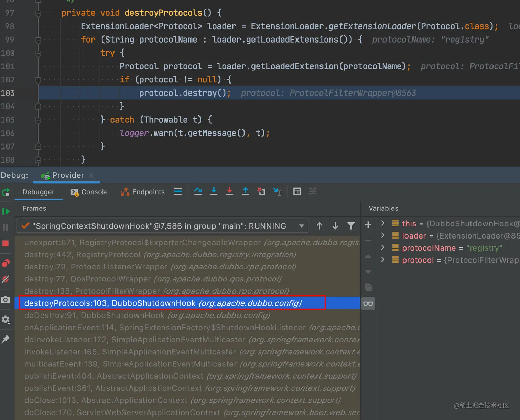The height and width of the screenshot is (420, 520).
Task: Toggle Mute Breakpoints
Action: tap(6, 279)
